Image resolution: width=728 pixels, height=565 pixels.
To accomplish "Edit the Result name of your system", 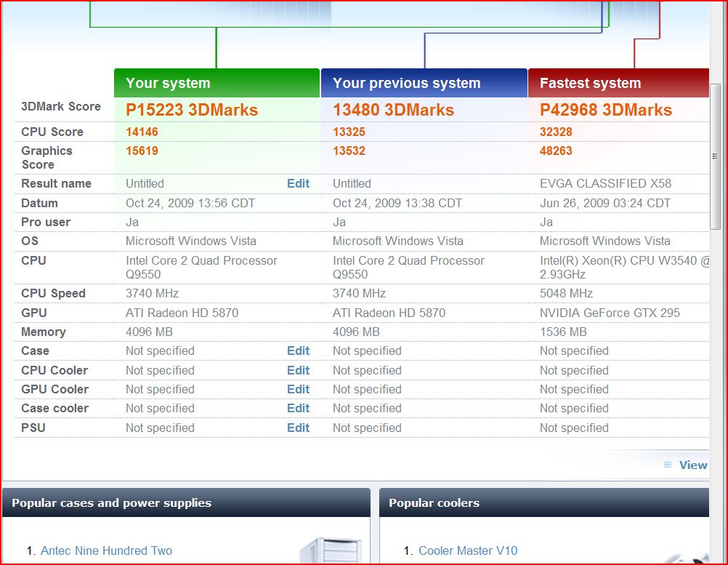I will pyautogui.click(x=298, y=183).
